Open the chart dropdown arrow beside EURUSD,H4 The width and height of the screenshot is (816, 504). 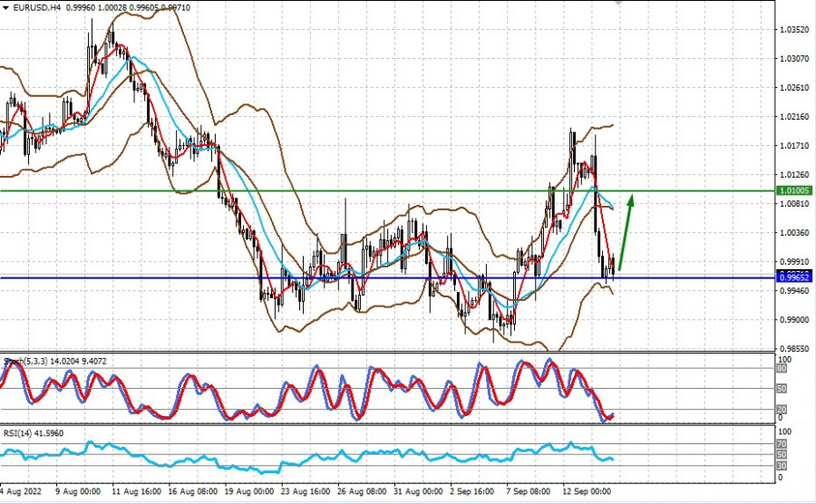(5, 6)
